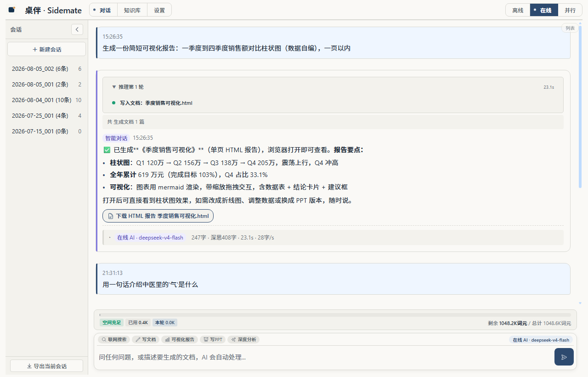Open the written document 季度销售可视化.html entry
Viewport: 588px width, 377px height.
pos(156,103)
